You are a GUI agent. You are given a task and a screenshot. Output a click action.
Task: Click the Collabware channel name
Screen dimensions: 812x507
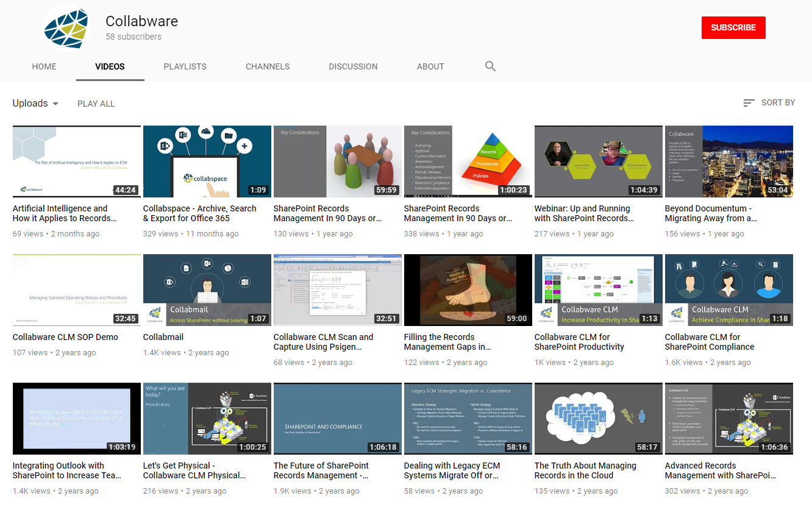tap(141, 21)
